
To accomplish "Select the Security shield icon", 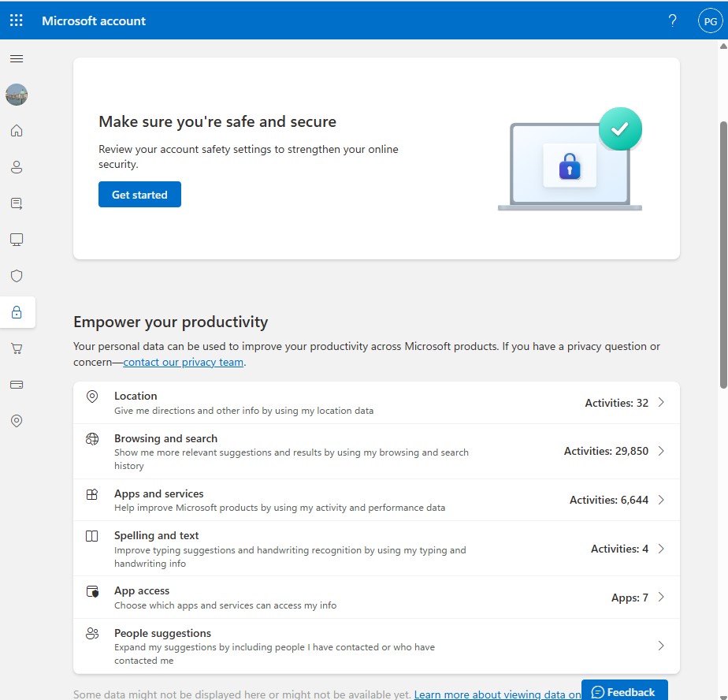I will tap(17, 276).
